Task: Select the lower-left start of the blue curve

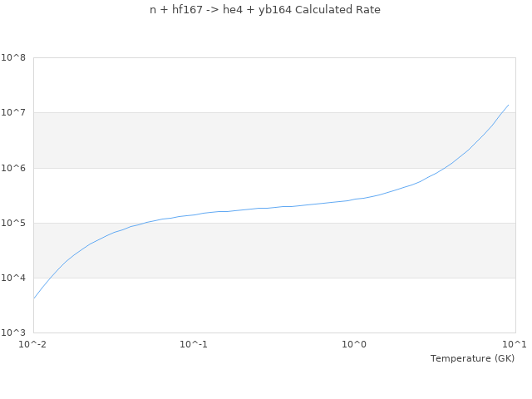Action: [x=34, y=298]
